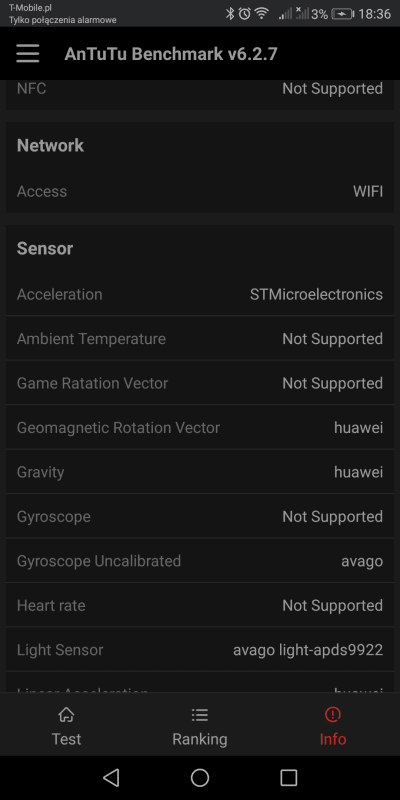Open the hamburger menu

[x=28, y=54]
